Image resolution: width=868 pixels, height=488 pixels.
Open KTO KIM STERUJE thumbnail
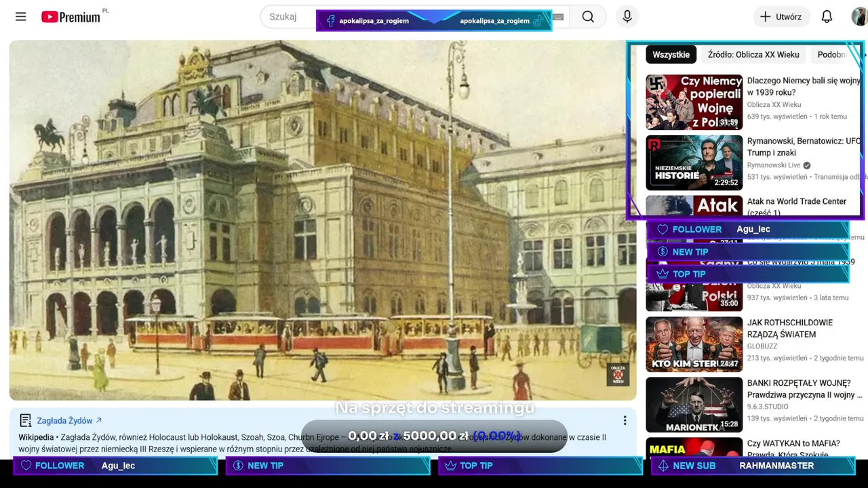click(694, 344)
